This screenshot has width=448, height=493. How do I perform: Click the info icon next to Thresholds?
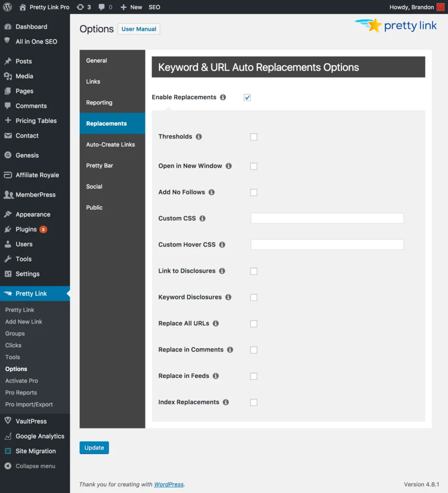click(199, 136)
